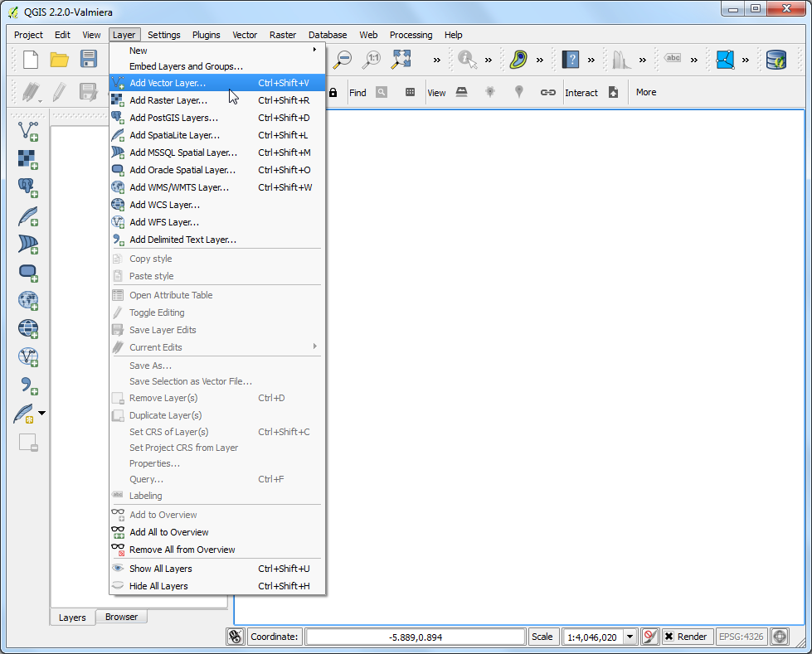Choose Remove All from Overview entry
The image size is (812, 654).
pyautogui.click(x=217, y=550)
